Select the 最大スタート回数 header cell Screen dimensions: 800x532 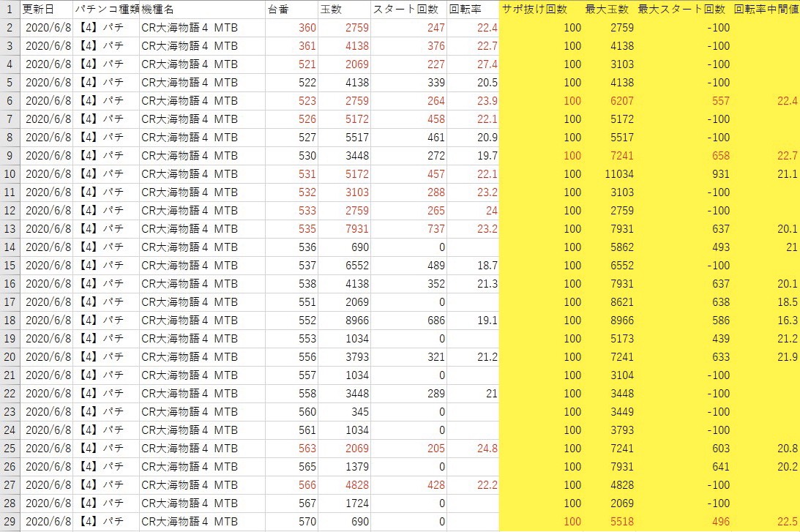pyautogui.click(x=681, y=10)
